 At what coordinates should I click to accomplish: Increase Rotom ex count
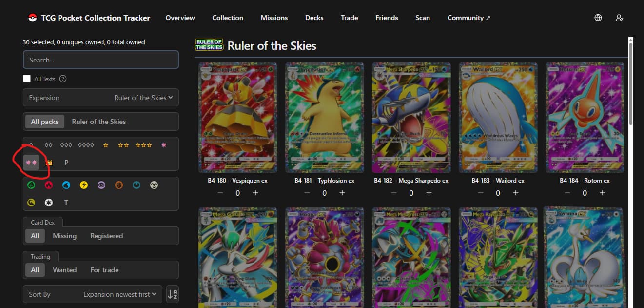click(603, 193)
